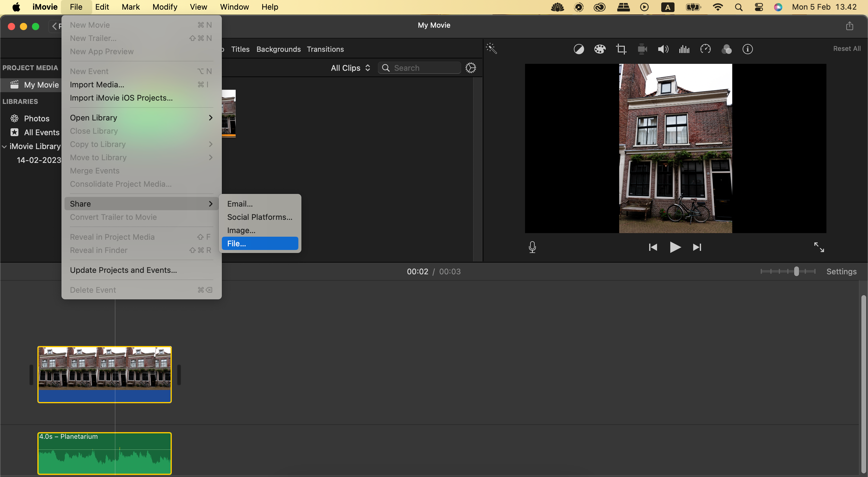The height and width of the screenshot is (477, 868).
Task: Click the Reset All button
Action: click(846, 48)
